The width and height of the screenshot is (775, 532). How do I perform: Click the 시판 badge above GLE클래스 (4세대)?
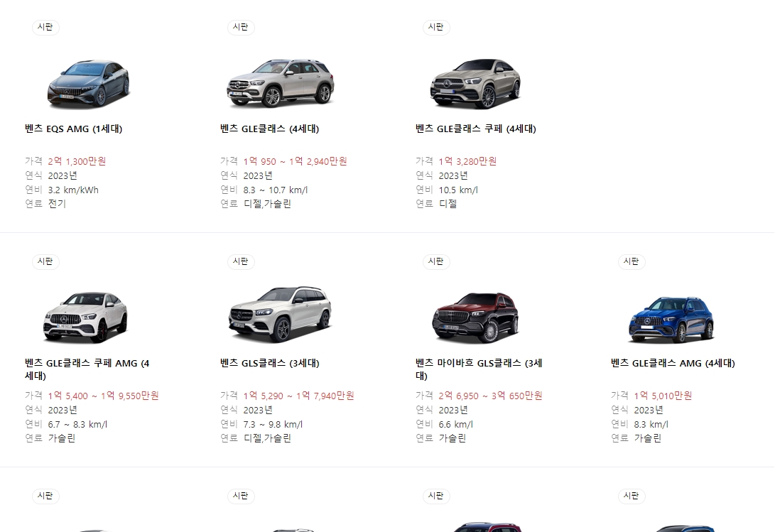tap(241, 27)
